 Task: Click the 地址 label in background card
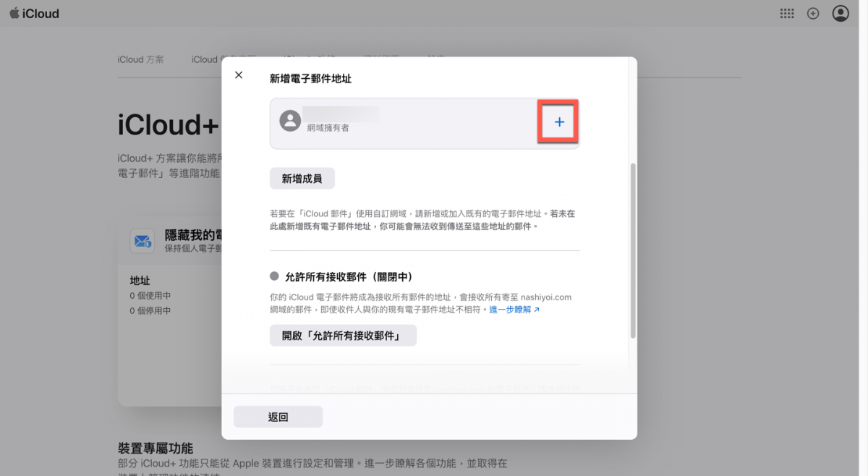click(x=140, y=281)
